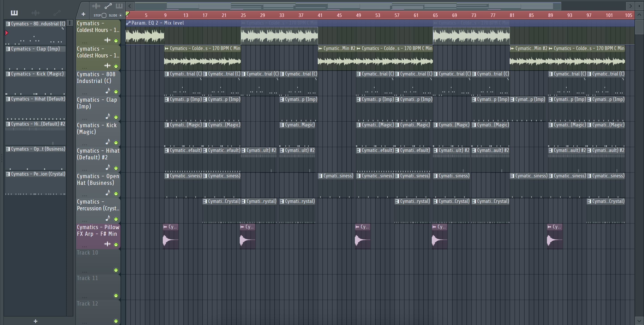
Task: Click note icon on Open Hat (Business) track
Action: [108, 193]
